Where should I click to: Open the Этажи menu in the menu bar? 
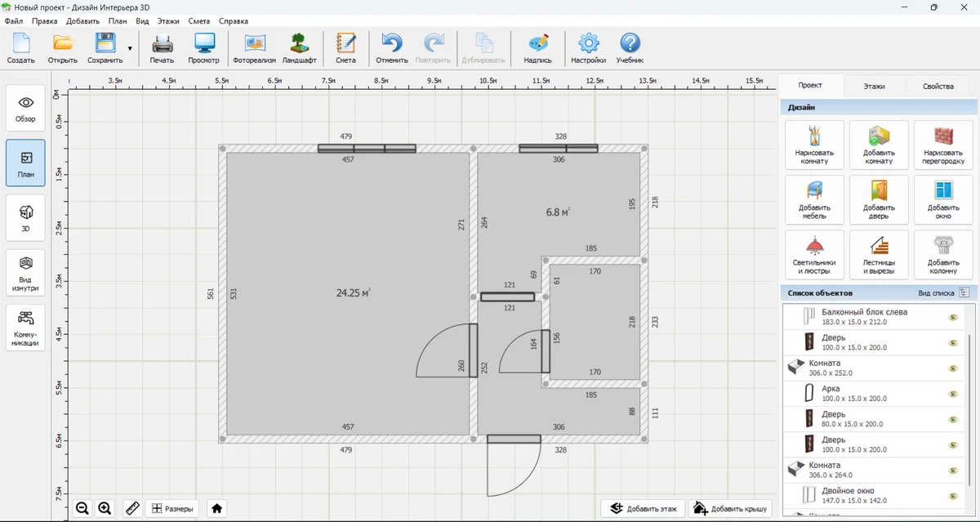[169, 20]
